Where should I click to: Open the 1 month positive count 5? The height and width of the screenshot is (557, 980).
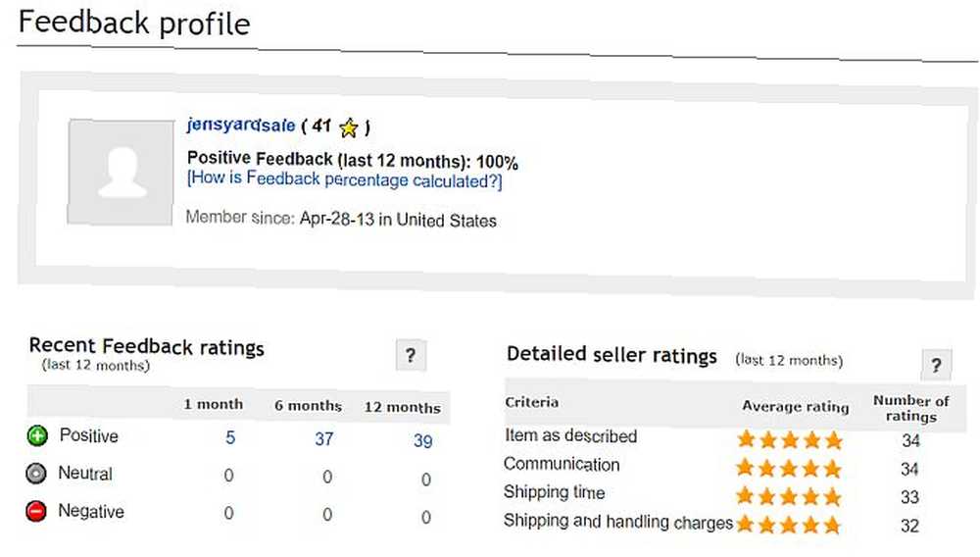tap(230, 437)
